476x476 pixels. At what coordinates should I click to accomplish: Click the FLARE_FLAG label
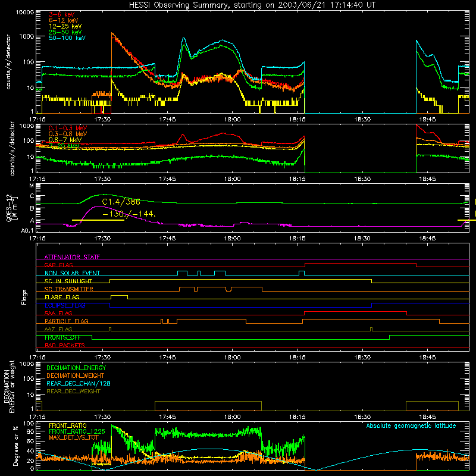tap(62, 297)
